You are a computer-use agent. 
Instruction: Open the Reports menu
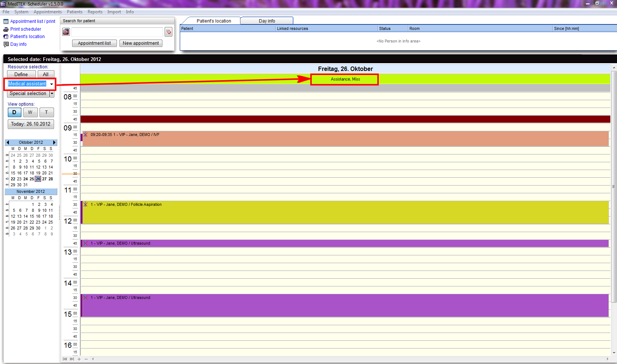(95, 12)
